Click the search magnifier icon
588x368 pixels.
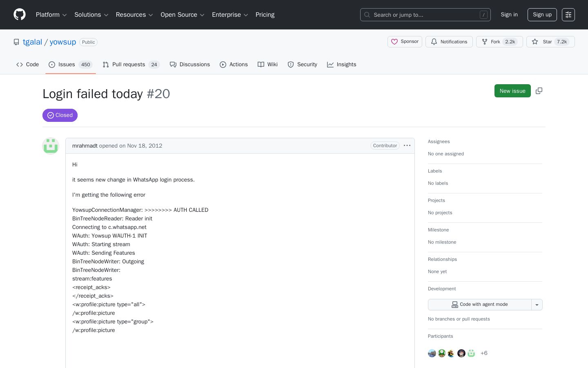pos(367,15)
